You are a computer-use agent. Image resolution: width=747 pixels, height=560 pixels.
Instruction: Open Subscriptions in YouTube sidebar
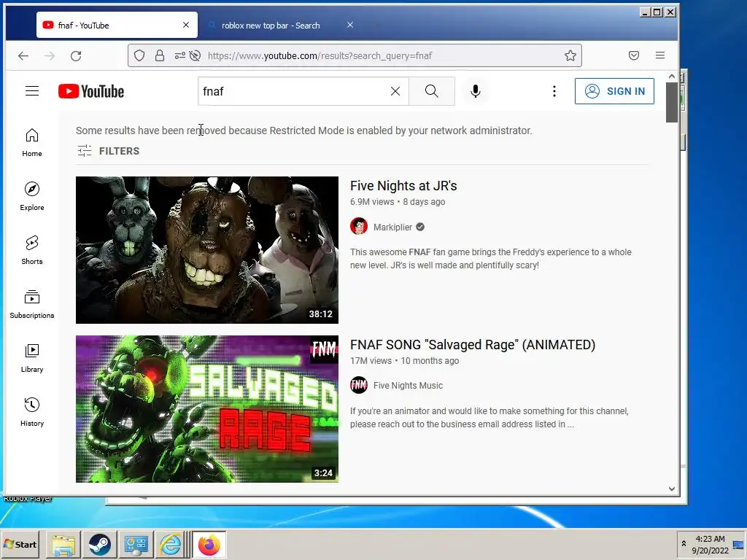pos(32,304)
